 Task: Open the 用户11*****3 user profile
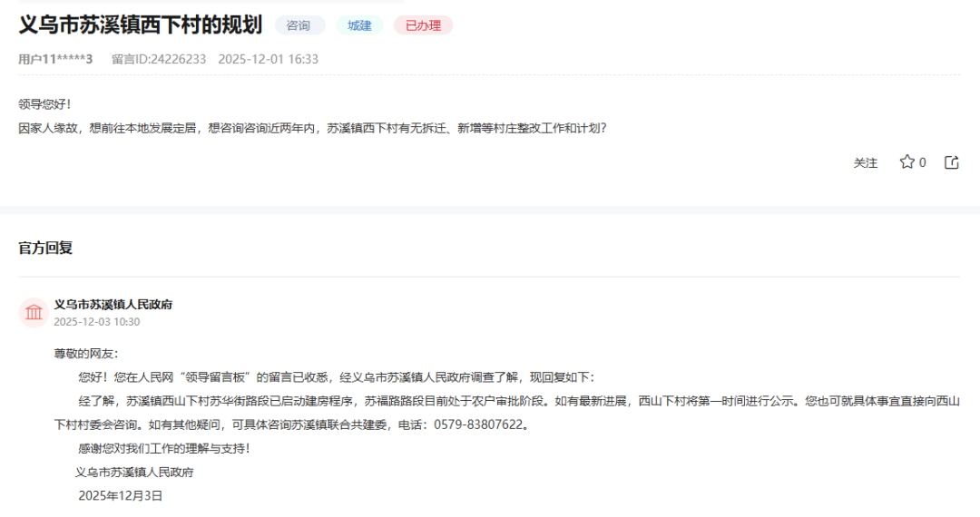(55, 59)
